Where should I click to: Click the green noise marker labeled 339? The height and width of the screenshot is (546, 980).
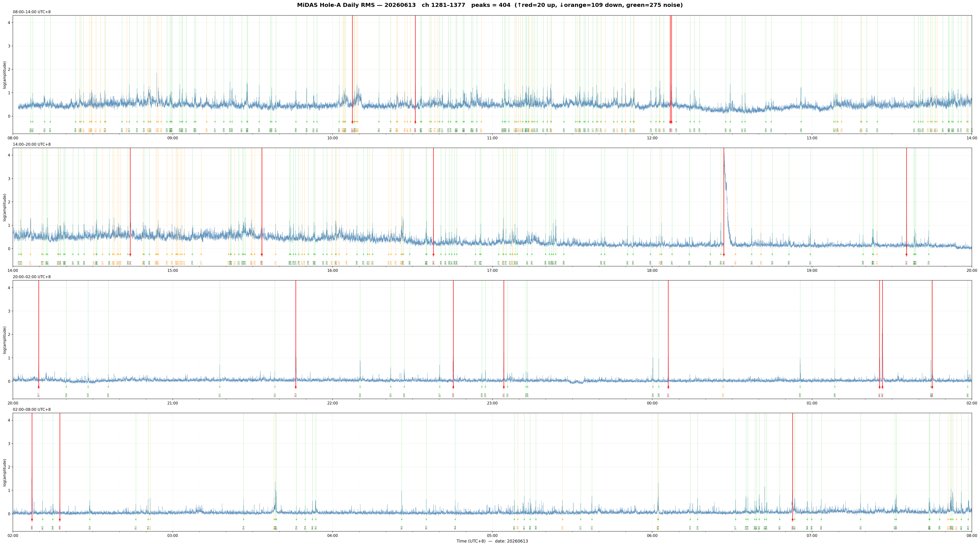coord(800,387)
